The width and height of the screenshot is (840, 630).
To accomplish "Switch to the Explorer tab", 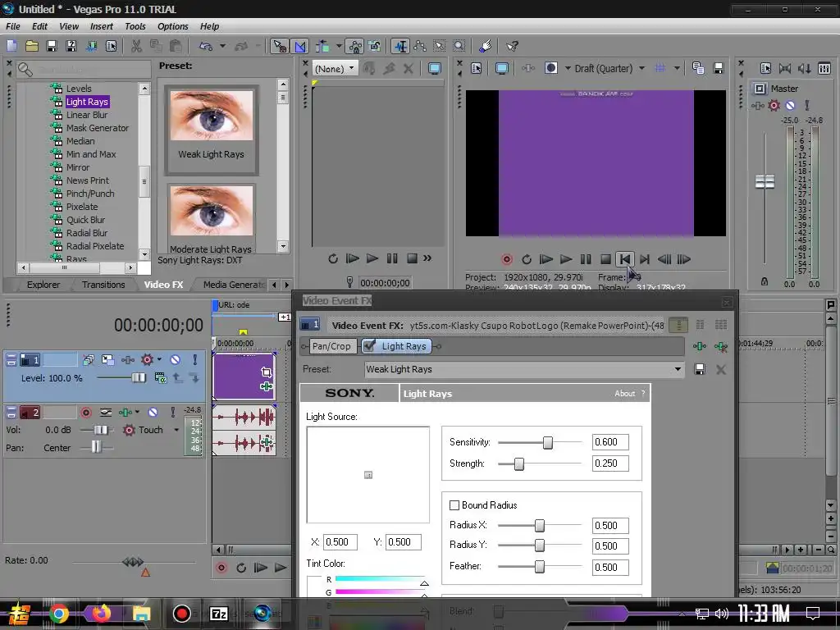I will (43, 285).
